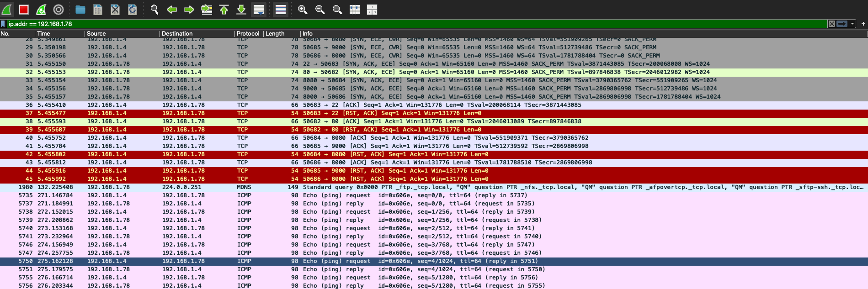Open capture options gear
The image size is (868, 289).
pyautogui.click(x=59, y=10)
